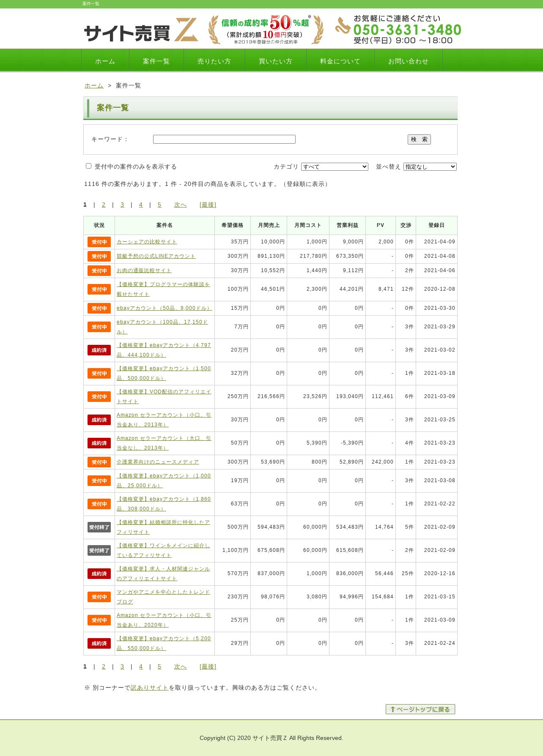
Task: Open プログラマーの体験談を載せたサイト listing
Action: coord(164,289)
